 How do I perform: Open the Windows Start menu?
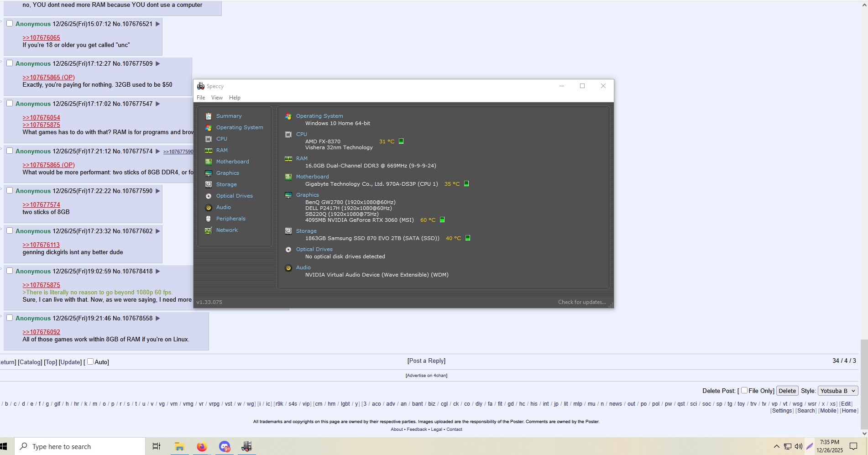click(4, 446)
